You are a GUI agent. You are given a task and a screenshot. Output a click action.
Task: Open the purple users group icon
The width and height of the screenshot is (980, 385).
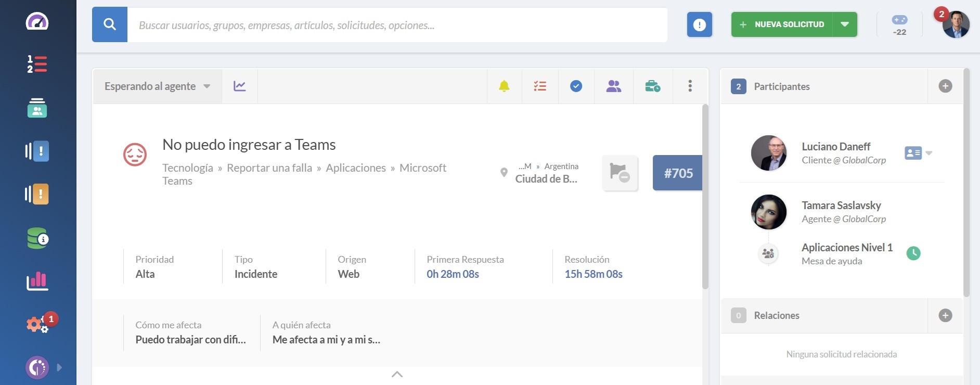(x=614, y=86)
